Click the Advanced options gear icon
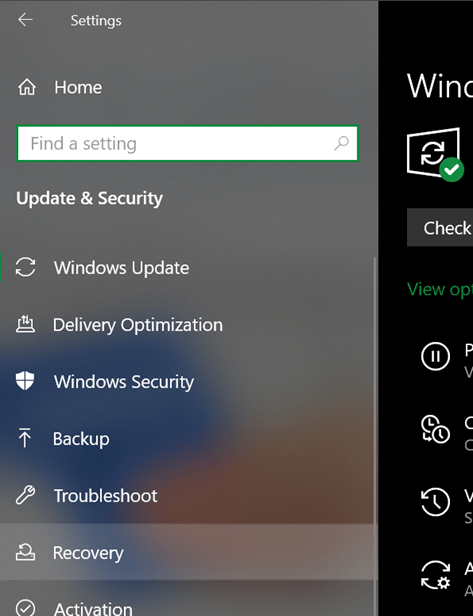Viewport: 473px width, 616px height. pos(435,575)
